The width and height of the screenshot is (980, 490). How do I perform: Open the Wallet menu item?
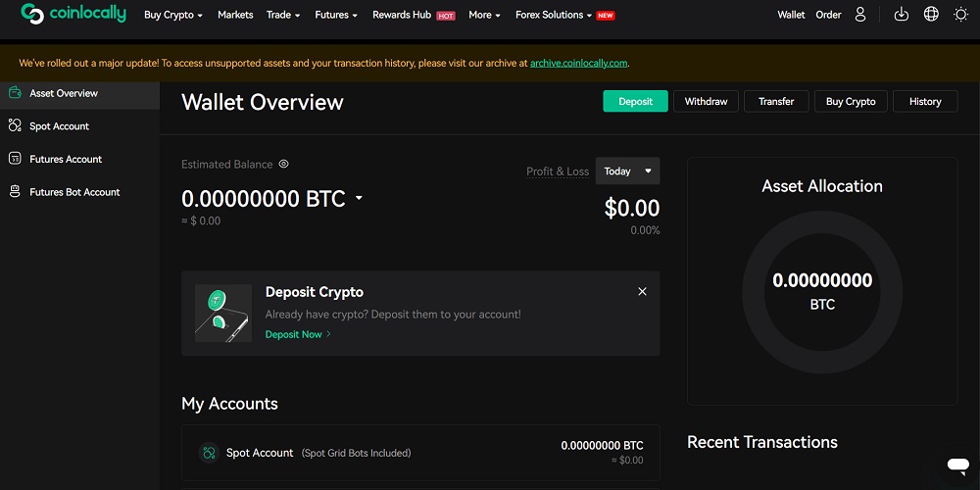click(791, 15)
